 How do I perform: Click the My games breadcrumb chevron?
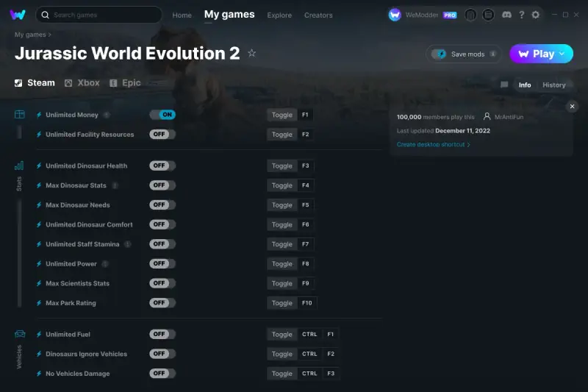pos(49,35)
